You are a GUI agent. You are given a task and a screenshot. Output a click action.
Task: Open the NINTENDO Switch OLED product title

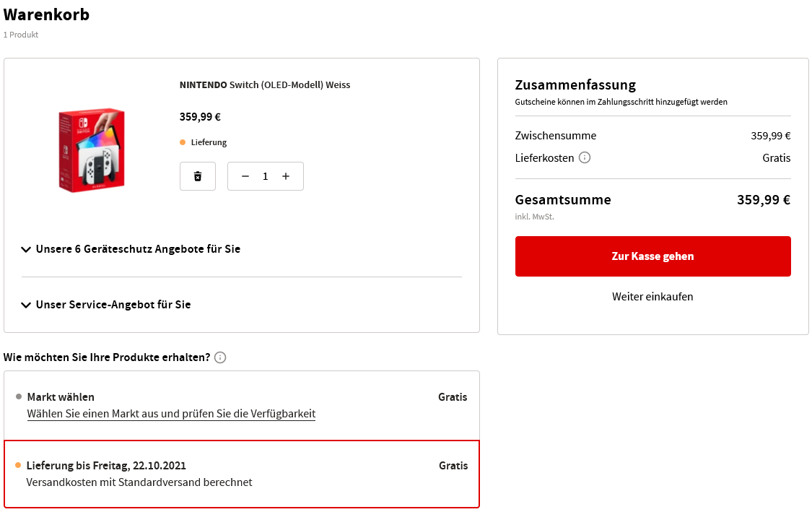pyautogui.click(x=265, y=85)
